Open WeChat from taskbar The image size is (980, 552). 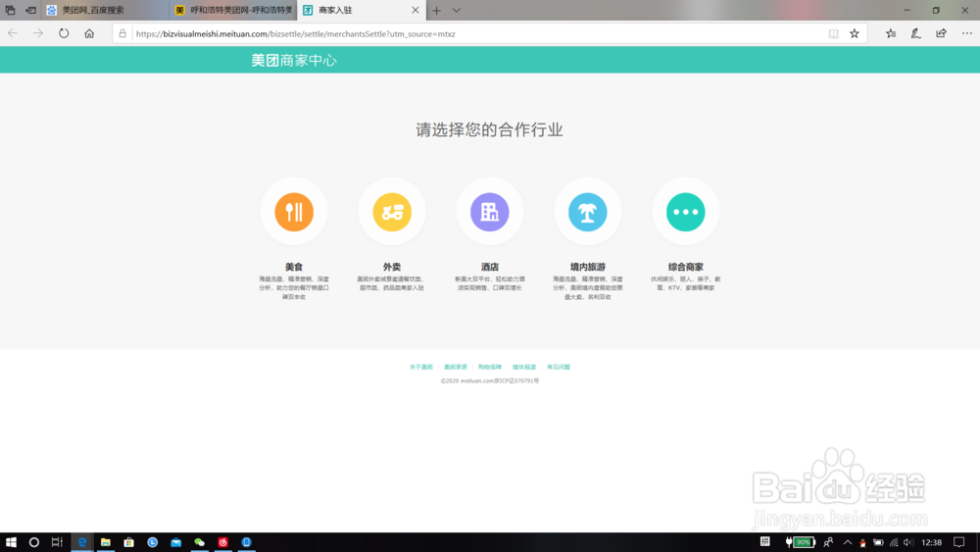(199, 542)
